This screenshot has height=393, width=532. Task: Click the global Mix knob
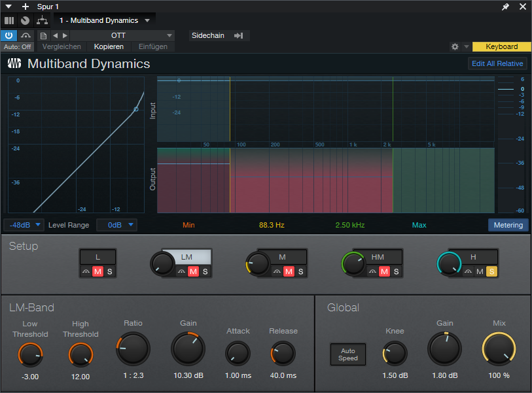click(499, 349)
